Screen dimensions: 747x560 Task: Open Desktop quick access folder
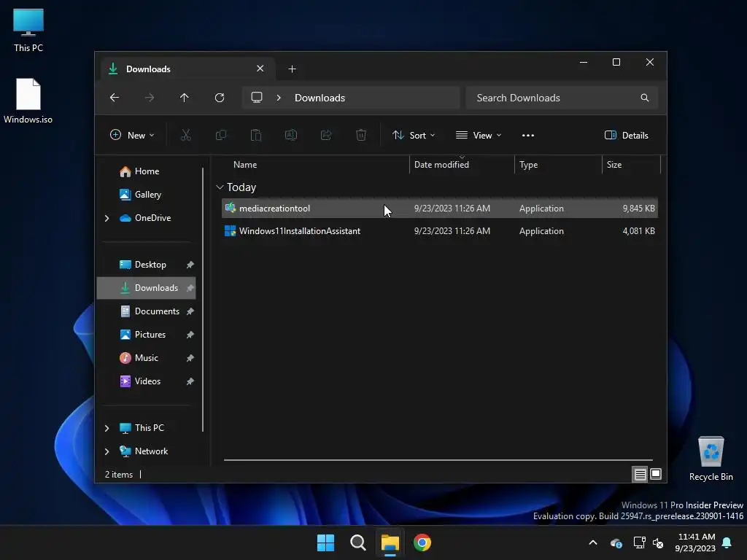pos(143,265)
